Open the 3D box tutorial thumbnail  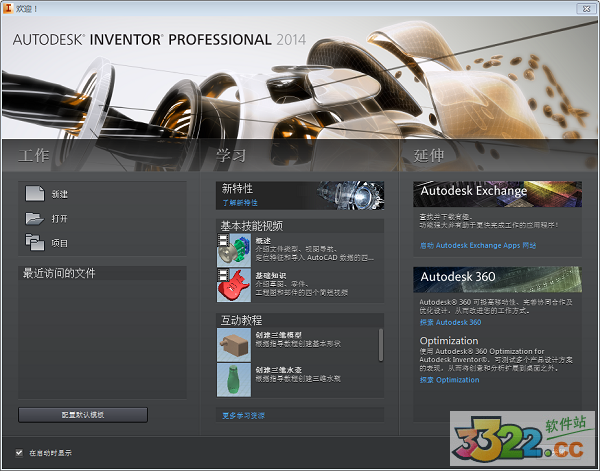234,345
